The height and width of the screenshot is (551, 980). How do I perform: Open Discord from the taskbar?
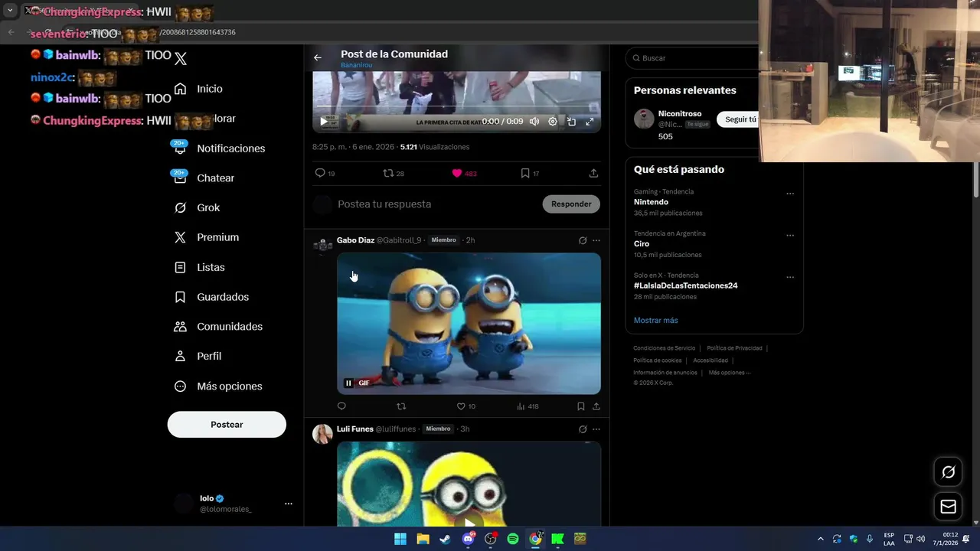click(x=468, y=539)
